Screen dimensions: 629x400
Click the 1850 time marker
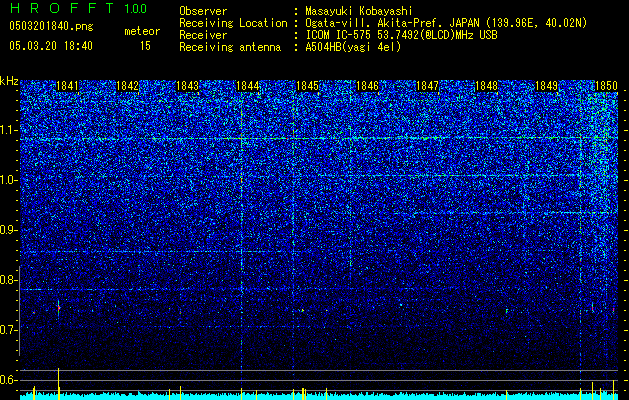pyautogui.click(x=606, y=86)
